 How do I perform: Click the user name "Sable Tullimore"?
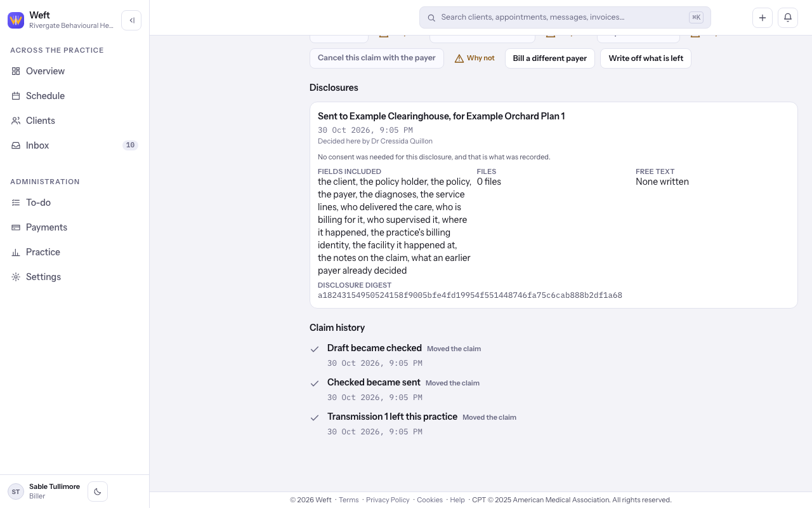(x=55, y=486)
